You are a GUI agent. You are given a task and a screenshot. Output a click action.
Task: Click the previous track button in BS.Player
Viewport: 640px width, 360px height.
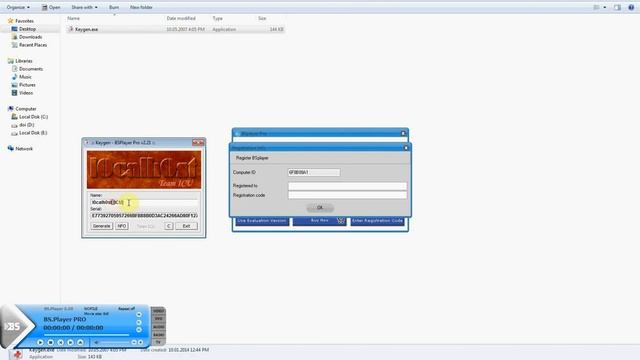coord(60,342)
